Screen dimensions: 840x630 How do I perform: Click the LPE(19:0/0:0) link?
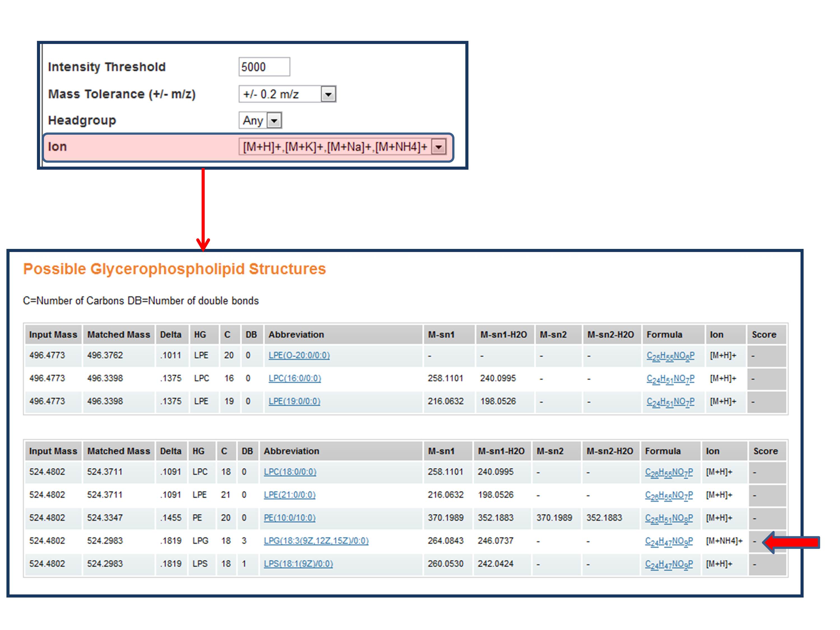coord(294,402)
